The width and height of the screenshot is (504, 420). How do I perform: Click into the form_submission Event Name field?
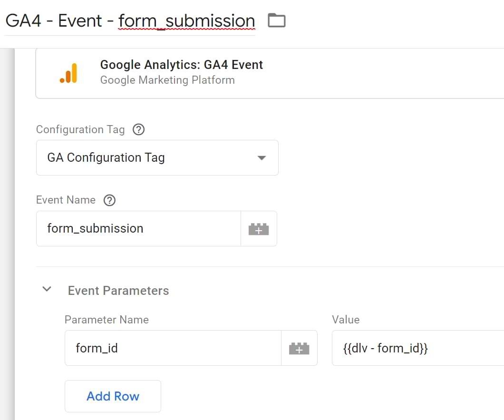pos(138,229)
